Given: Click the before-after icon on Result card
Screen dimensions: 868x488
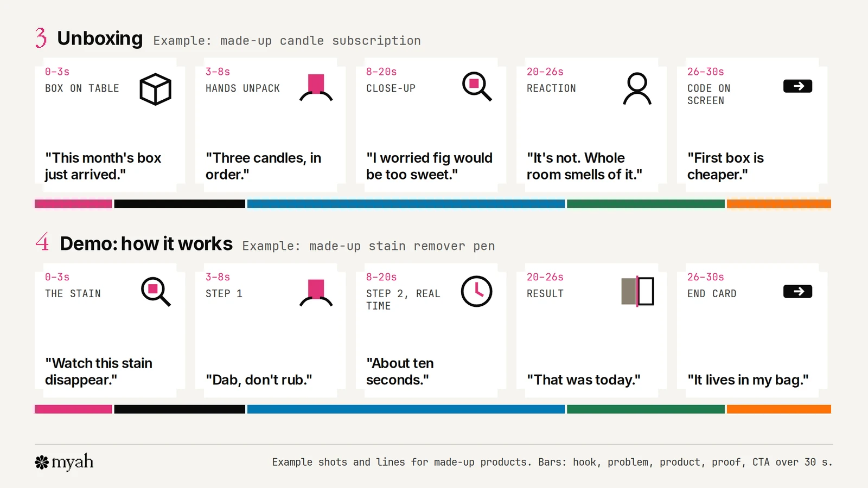Looking at the screenshot, I should click(x=637, y=291).
